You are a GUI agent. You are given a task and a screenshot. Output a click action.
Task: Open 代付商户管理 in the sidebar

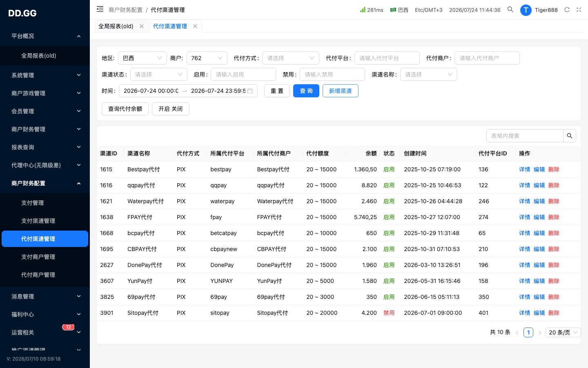[45, 275]
